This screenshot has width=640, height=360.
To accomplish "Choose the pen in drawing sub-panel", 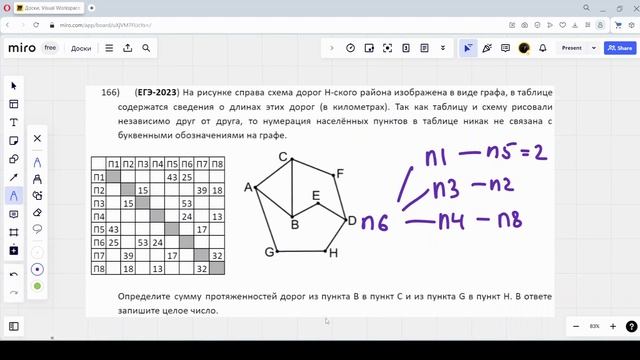I will 37,162.
